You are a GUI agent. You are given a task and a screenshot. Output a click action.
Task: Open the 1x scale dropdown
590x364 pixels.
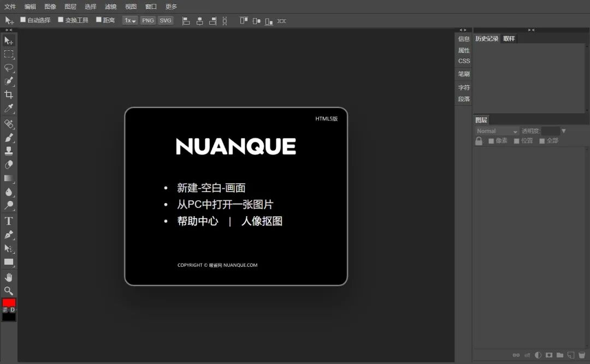tap(130, 20)
